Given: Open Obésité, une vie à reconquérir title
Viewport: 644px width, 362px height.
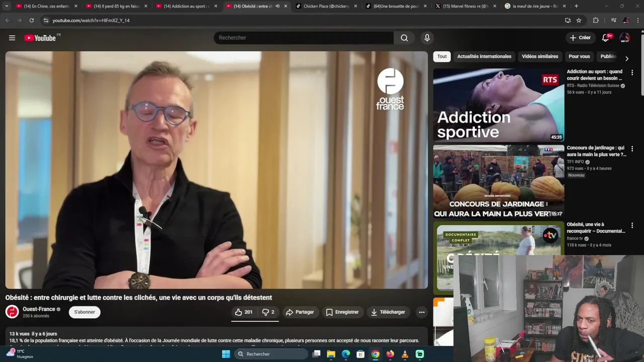Looking at the screenshot, I should [596, 228].
